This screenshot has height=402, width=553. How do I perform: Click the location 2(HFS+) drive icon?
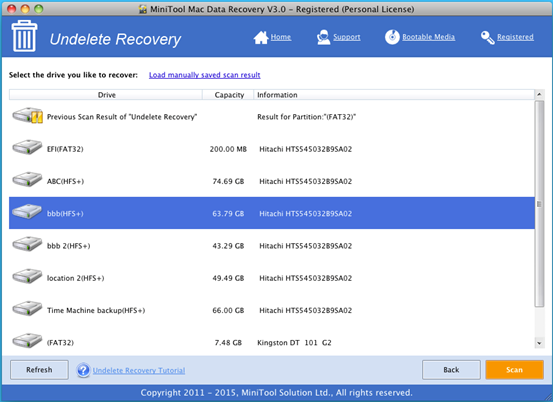27,276
